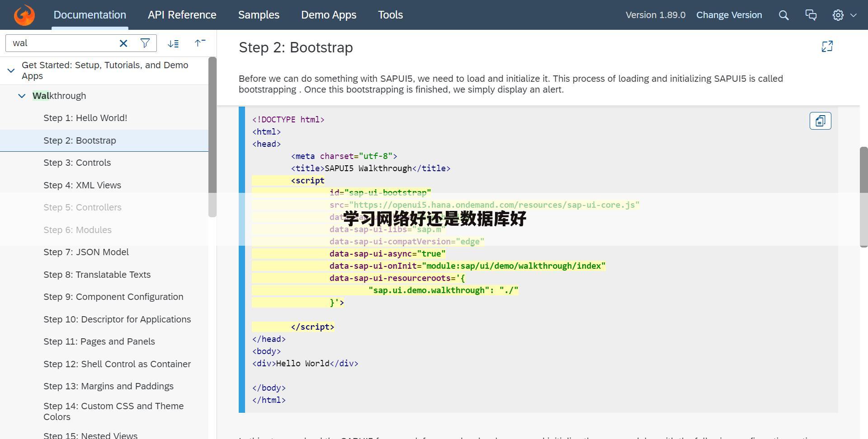Click the "sap.ui.demo.walkthrough": "./" line
The height and width of the screenshot is (439, 868).
[x=443, y=290]
